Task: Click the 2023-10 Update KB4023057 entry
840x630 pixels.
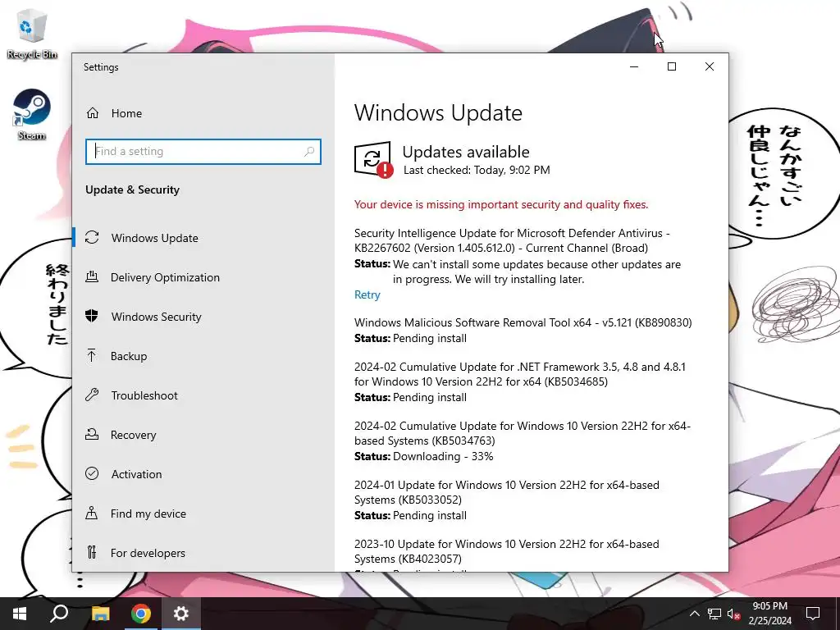Action: pyautogui.click(x=507, y=550)
